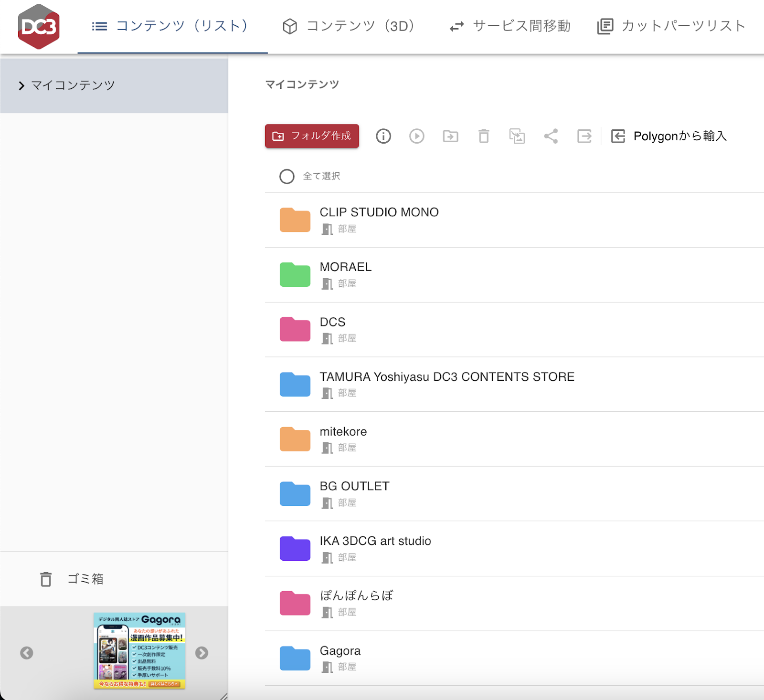Click the blue TAMURA Yoshiyasu folder icon

(x=295, y=384)
